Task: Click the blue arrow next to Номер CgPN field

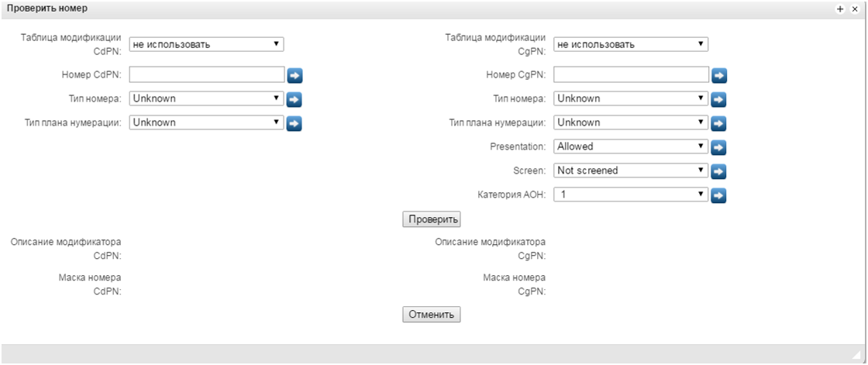Action: [x=719, y=75]
